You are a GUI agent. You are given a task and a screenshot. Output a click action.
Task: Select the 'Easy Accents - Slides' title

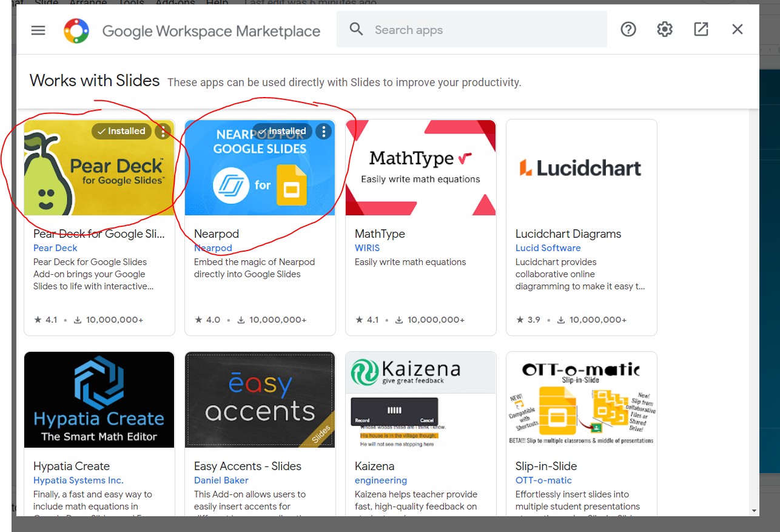click(247, 466)
